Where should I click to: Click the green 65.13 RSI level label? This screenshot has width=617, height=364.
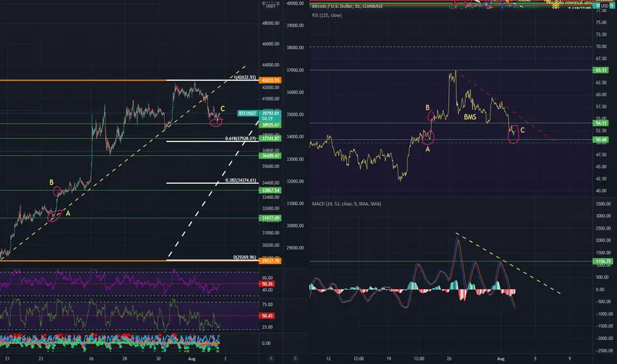point(601,70)
